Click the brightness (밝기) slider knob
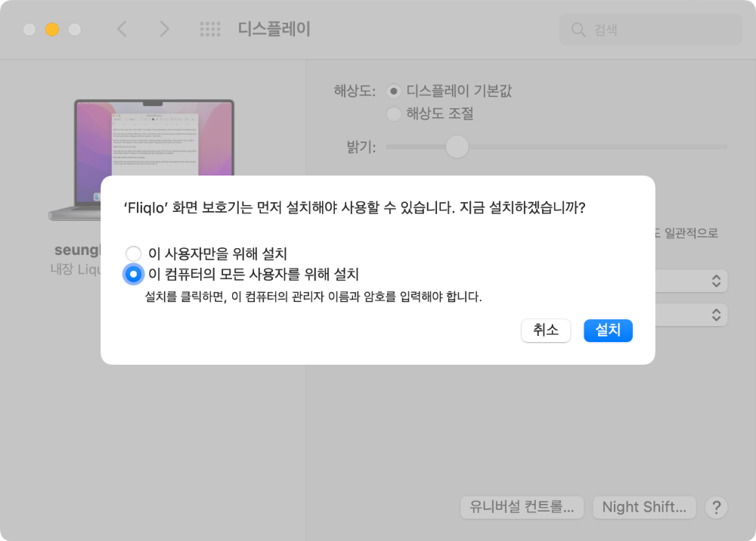 [x=457, y=147]
